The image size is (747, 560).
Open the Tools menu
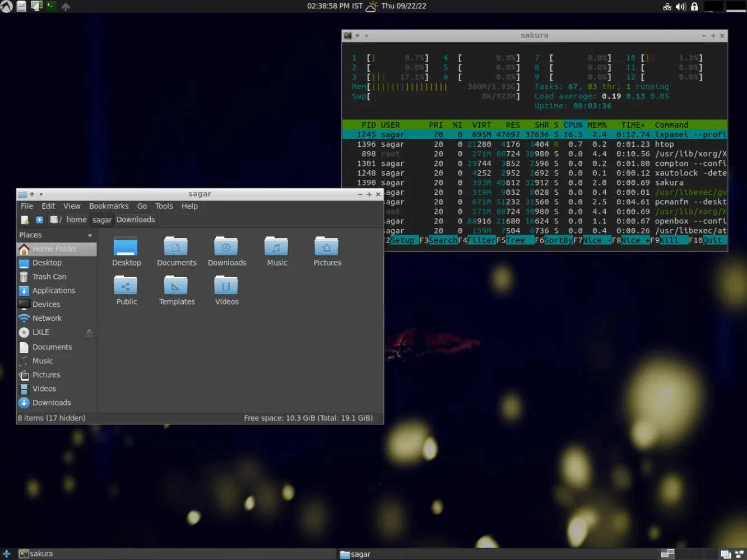[x=164, y=206]
